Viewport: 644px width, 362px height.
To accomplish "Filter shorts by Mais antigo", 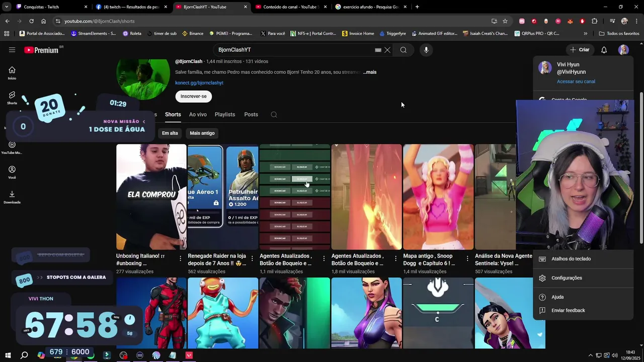I will coord(202,133).
